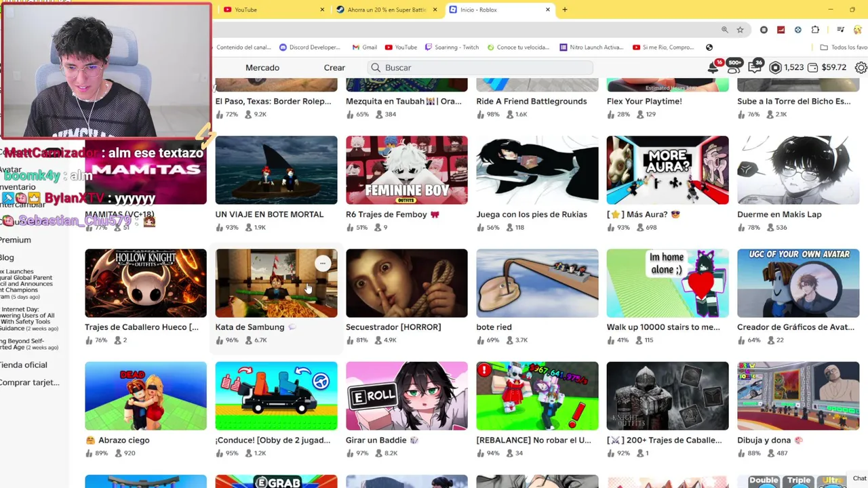
Task: Expand Todos los favoritos folder
Action: point(844,47)
